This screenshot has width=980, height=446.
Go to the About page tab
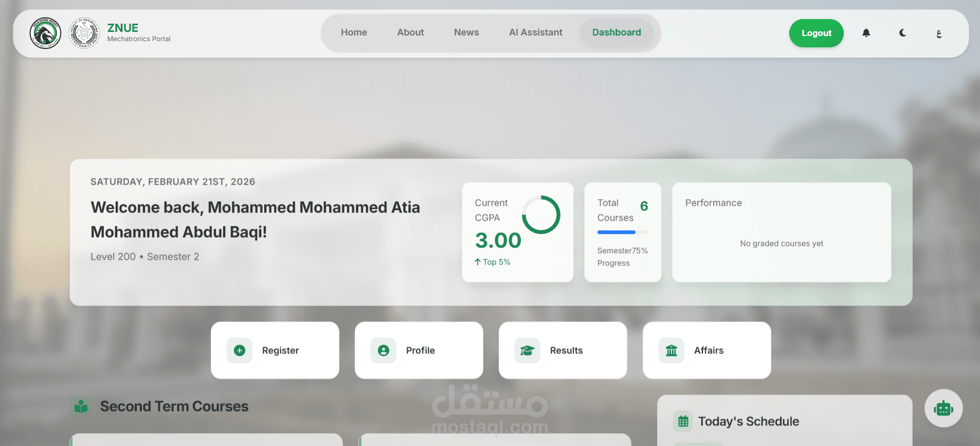(x=410, y=32)
